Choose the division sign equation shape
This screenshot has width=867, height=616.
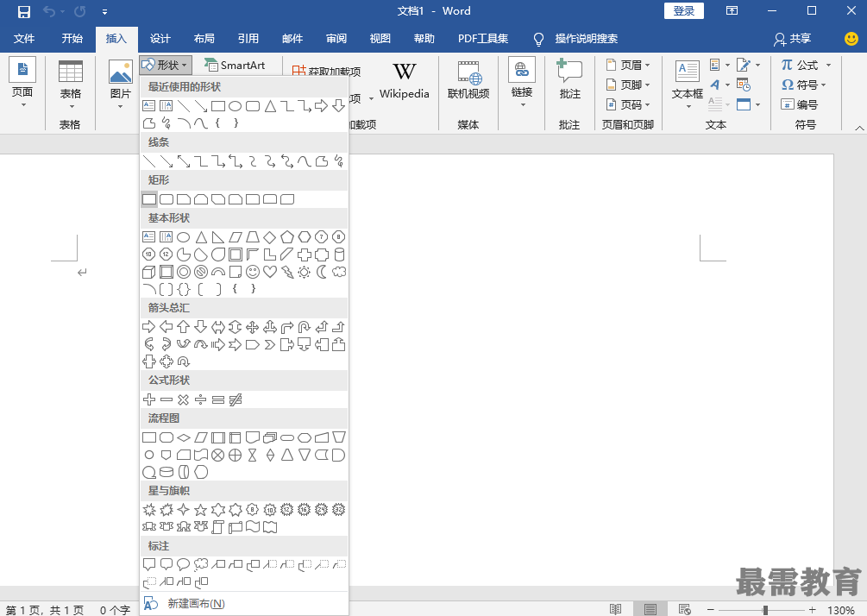(x=201, y=399)
